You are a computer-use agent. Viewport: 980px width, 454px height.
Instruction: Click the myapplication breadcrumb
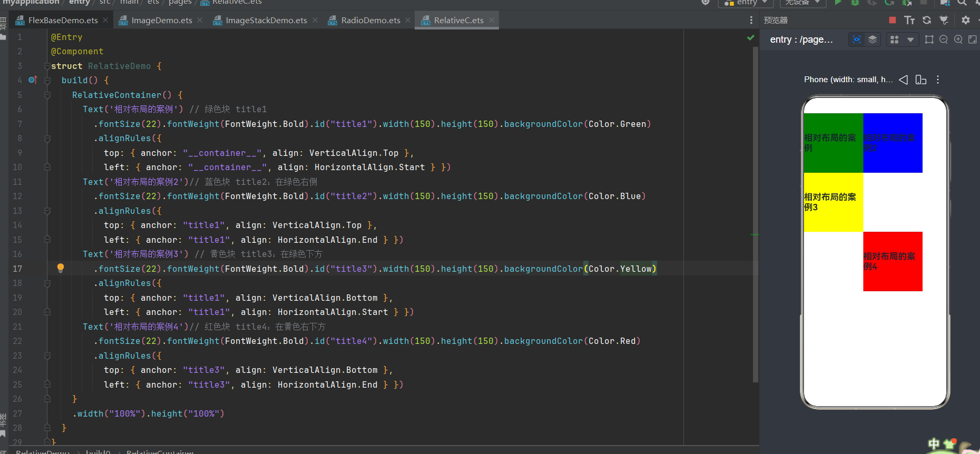(31, 2)
